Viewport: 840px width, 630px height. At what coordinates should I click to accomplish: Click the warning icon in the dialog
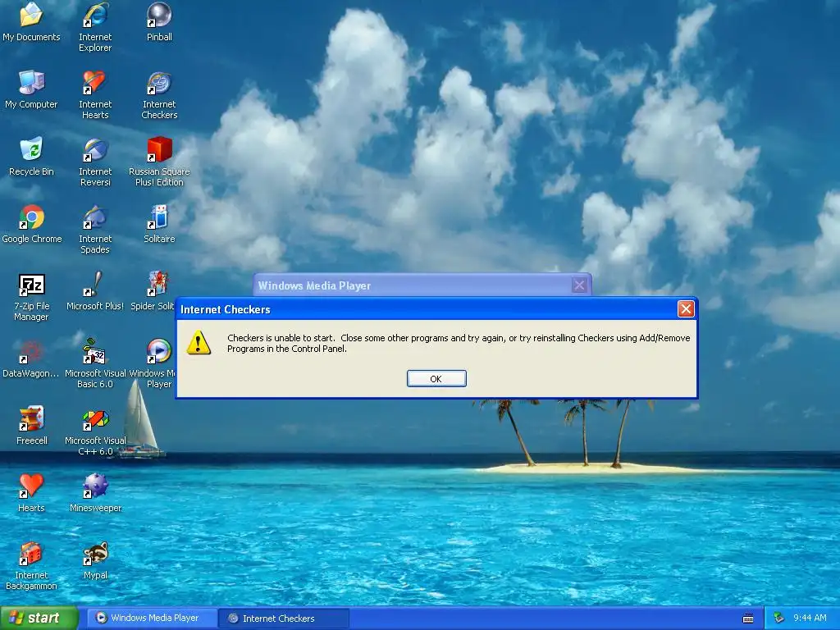click(199, 343)
